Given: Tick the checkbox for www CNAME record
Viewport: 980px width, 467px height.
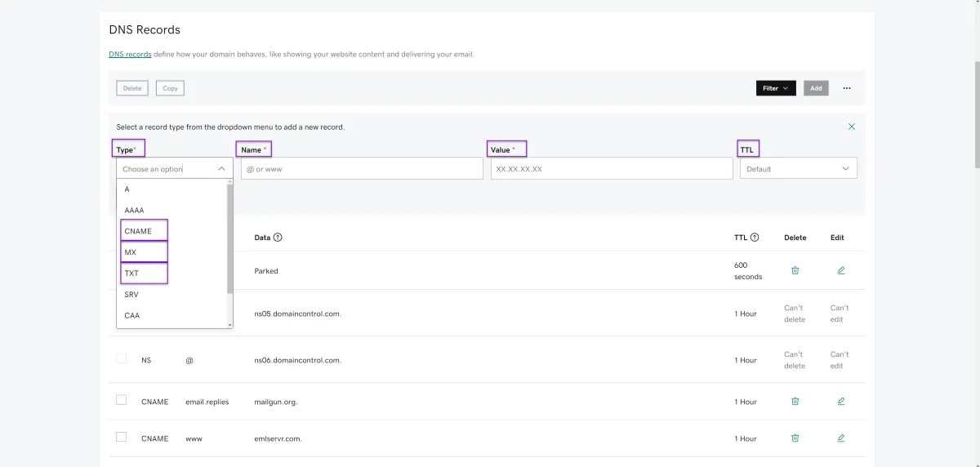Looking at the screenshot, I should coord(121,437).
